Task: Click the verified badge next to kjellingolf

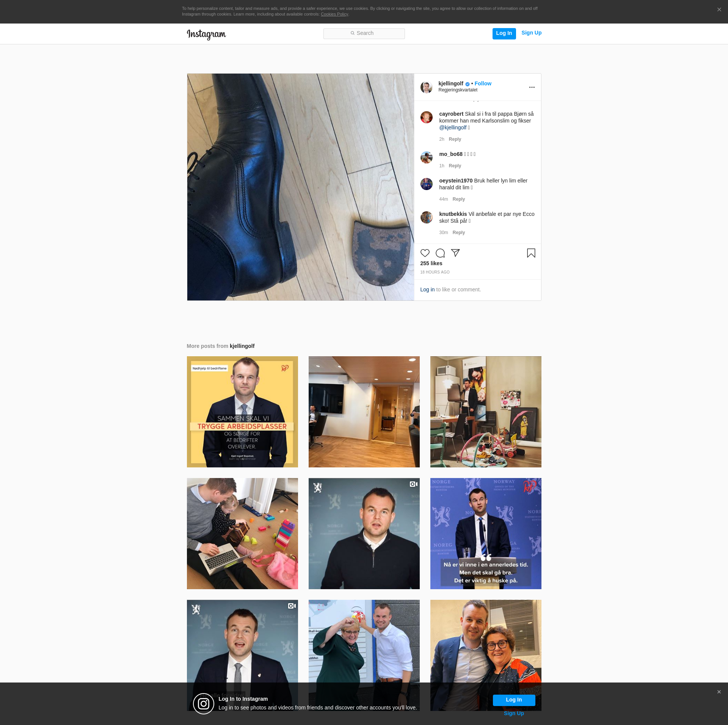Action: pyautogui.click(x=468, y=84)
